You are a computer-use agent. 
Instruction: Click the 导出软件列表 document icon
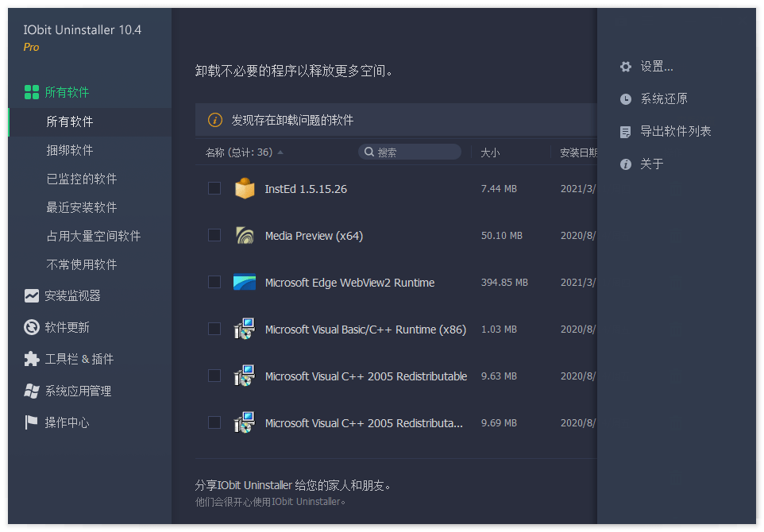tap(626, 132)
